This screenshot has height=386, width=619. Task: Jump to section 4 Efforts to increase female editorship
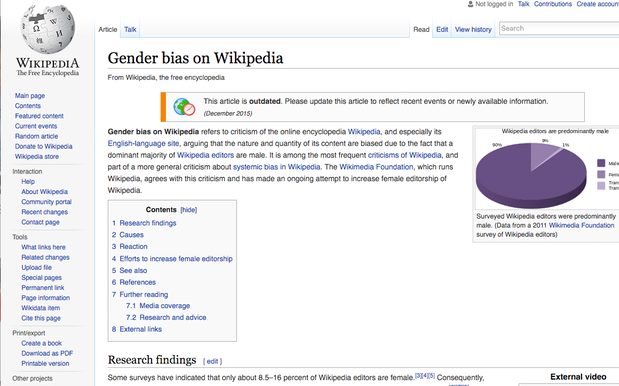pyautogui.click(x=176, y=259)
